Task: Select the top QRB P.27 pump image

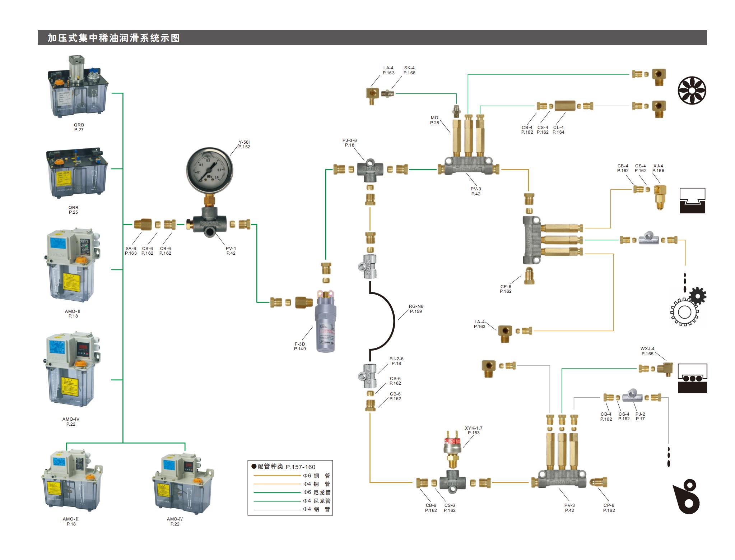Action: pyautogui.click(x=78, y=87)
